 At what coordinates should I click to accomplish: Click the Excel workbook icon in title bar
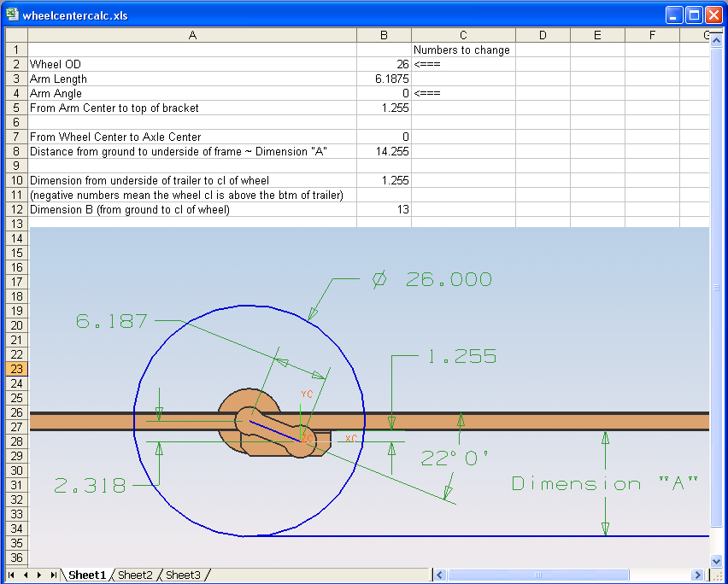[x=13, y=15]
